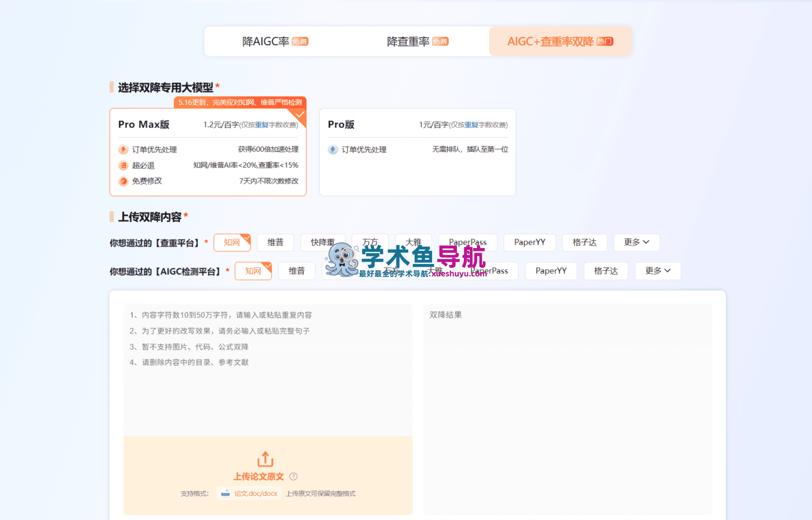Screen dimensions: 812x520
Task: Click the 论文.doc/docx format chip
Action: [249, 493]
